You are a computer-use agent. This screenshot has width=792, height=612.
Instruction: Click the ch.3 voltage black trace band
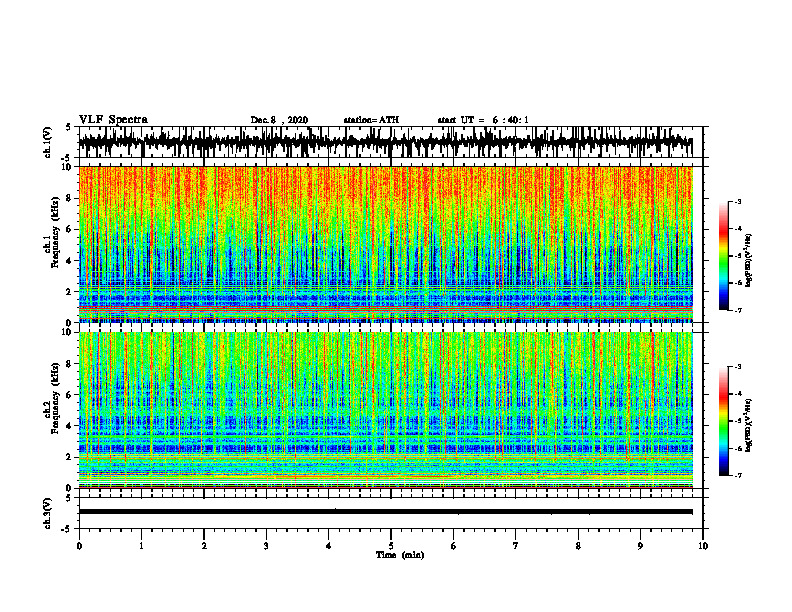pos(386,512)
